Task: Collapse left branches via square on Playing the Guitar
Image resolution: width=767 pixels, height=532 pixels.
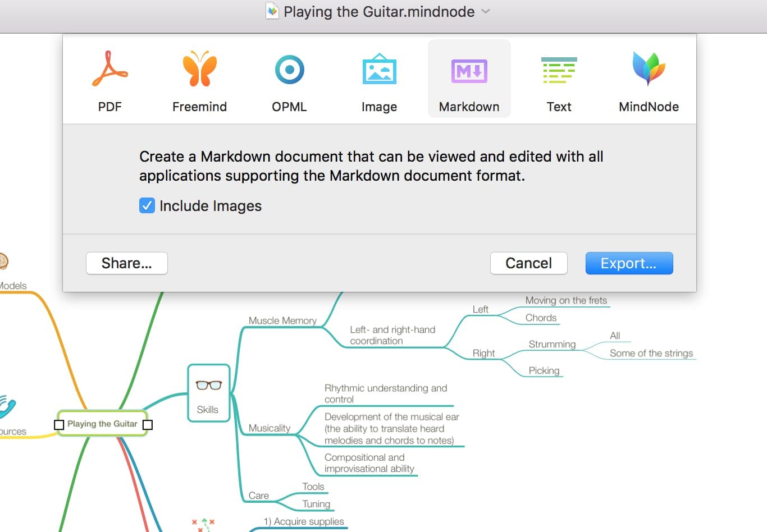Action: [59, 425]
